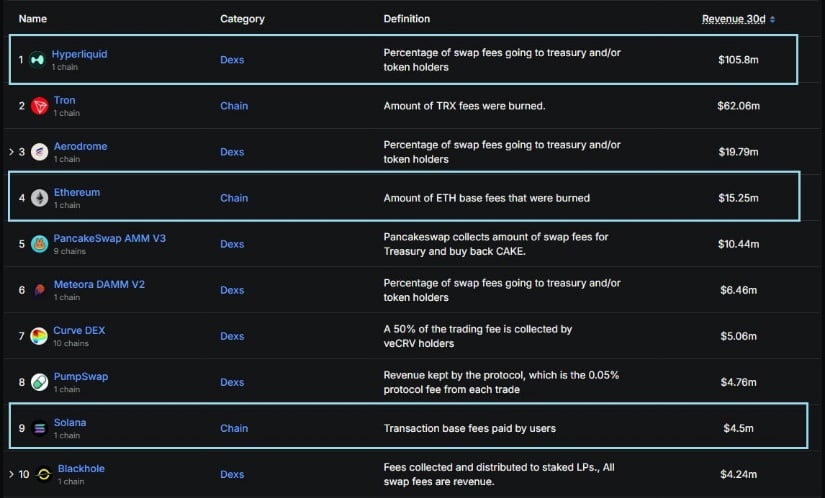Click the Category column header
This screenshot has height=498, width=825.
point(242,19)
